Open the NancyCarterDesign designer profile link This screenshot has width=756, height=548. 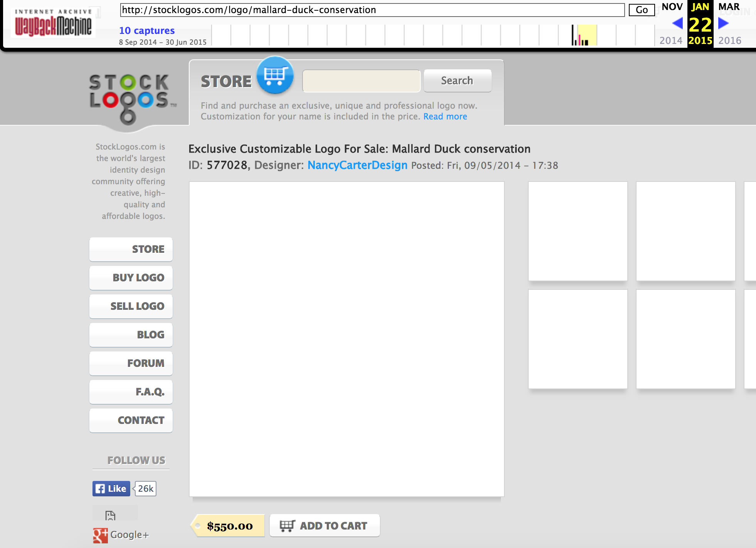[357, 165]
